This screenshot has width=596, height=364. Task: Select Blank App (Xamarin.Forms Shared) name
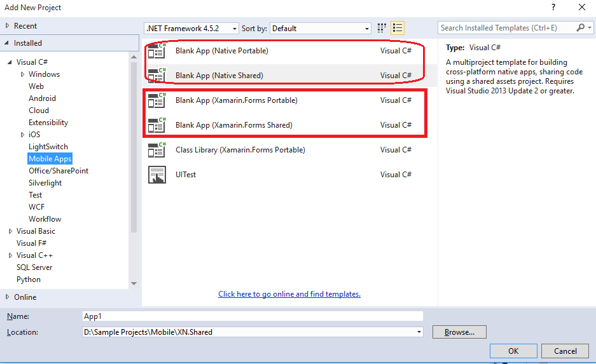tap(234, 125)
